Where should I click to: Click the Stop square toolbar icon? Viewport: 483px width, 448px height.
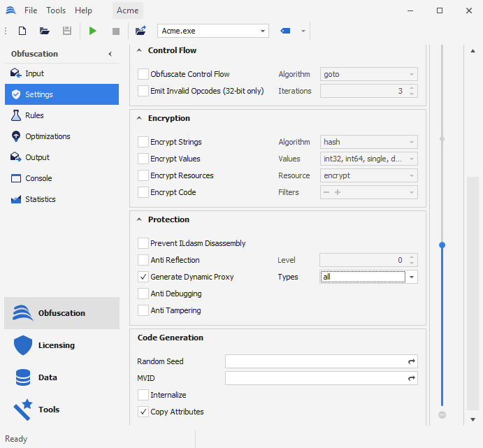click(x=116, y=31)
